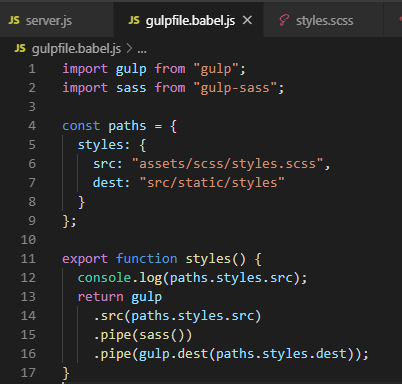Screen dimensions: 402x384
Task: Click the JS icon in the breadcrumb
Action: 20,49
